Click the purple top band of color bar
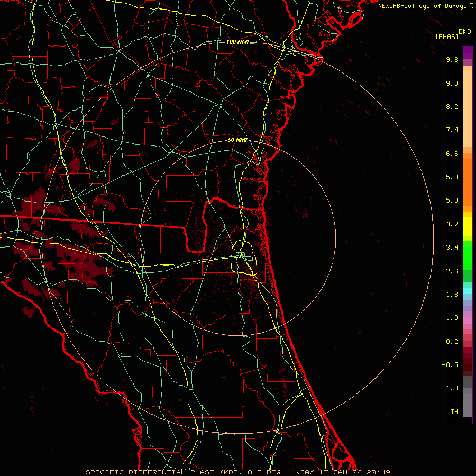 [x=467, y=53]
